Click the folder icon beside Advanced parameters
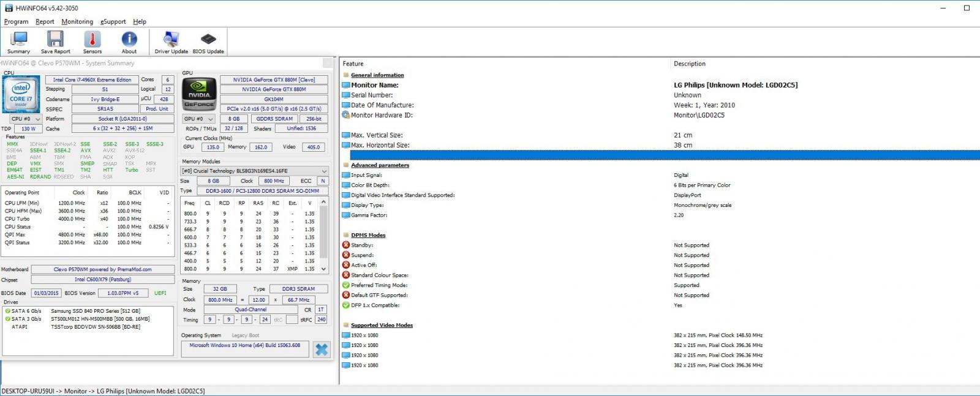Viewport: 980px width, 396px height. click(346, 165)
